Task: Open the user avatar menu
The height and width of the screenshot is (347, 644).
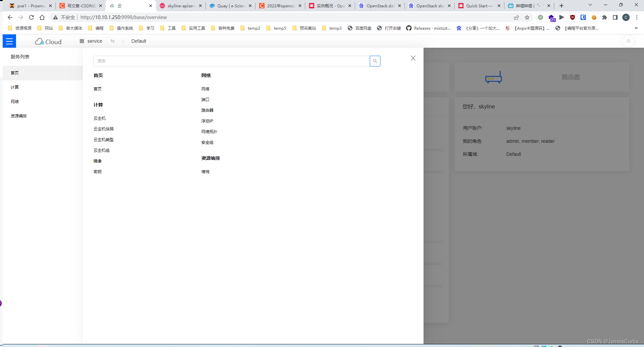Action: click(628, 41)
